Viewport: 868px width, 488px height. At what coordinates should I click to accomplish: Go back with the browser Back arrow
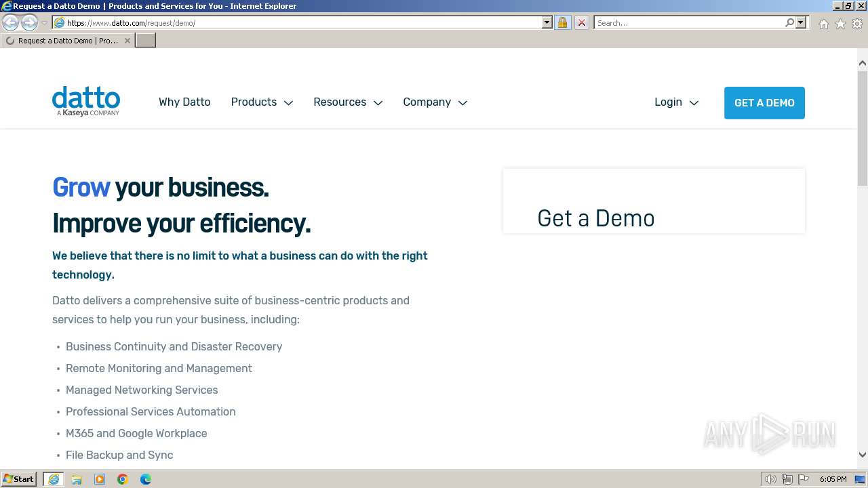click(11, 23)
